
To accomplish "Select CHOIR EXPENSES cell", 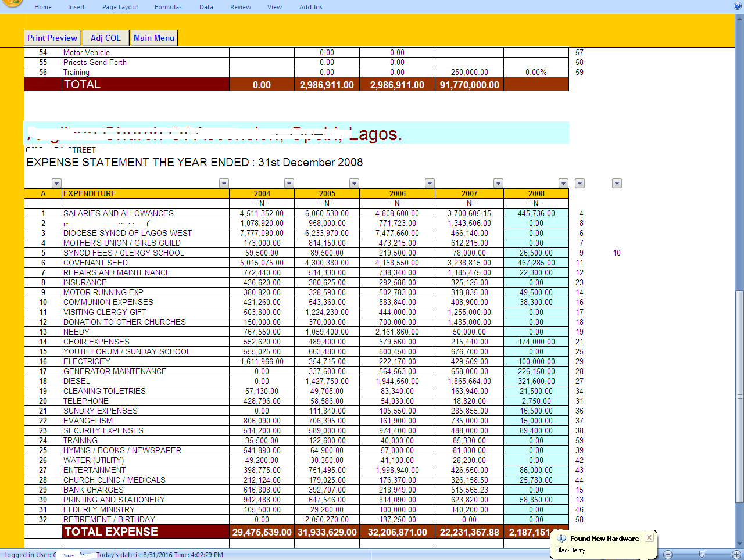I will point(145,342).
